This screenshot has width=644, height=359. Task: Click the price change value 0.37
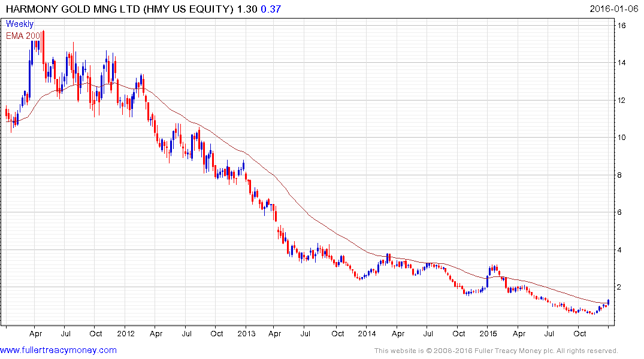pos(271,9)
